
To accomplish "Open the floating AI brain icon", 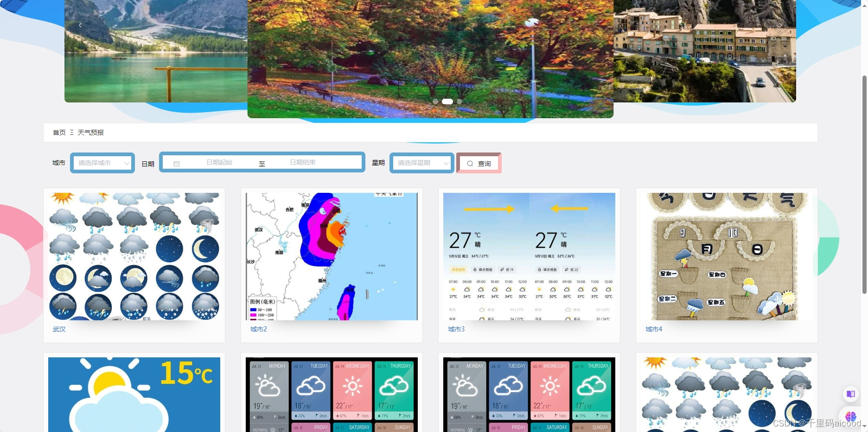I will tap(851, 416).
